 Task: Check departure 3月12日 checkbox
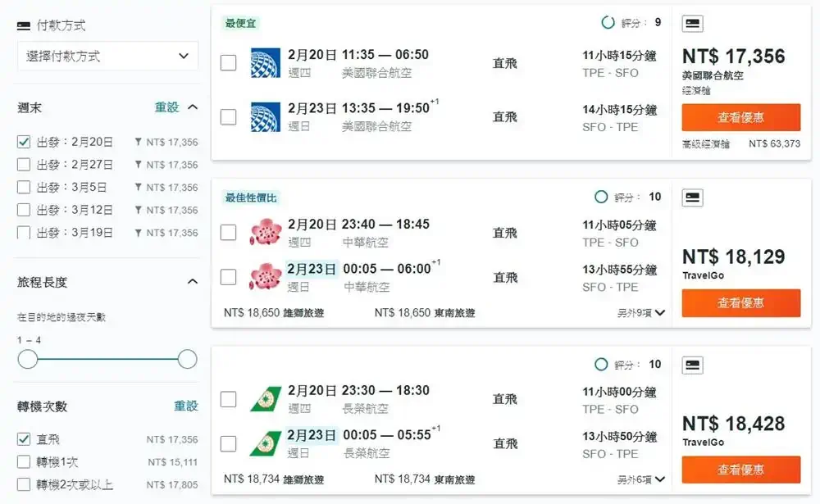tap(24, 210)
